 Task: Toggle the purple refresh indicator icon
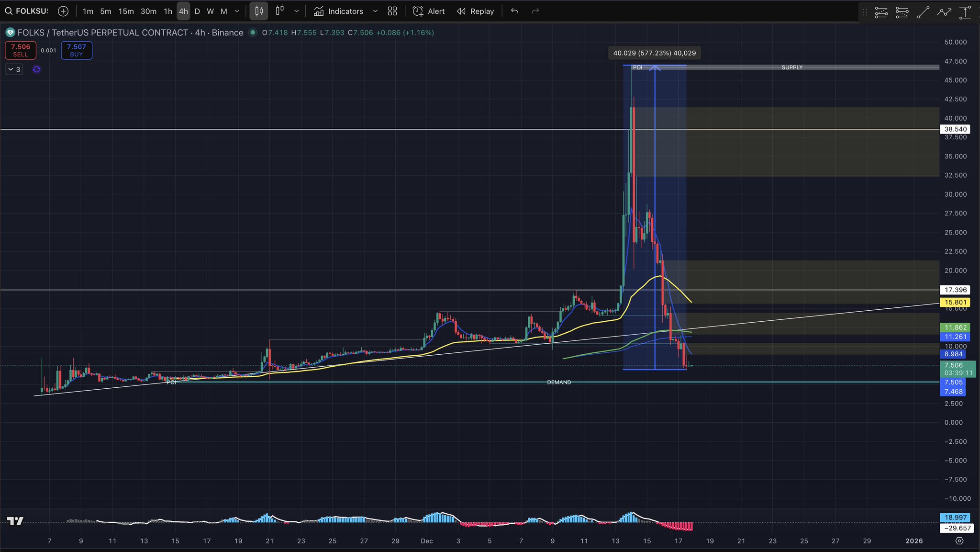tap(36, 69)
